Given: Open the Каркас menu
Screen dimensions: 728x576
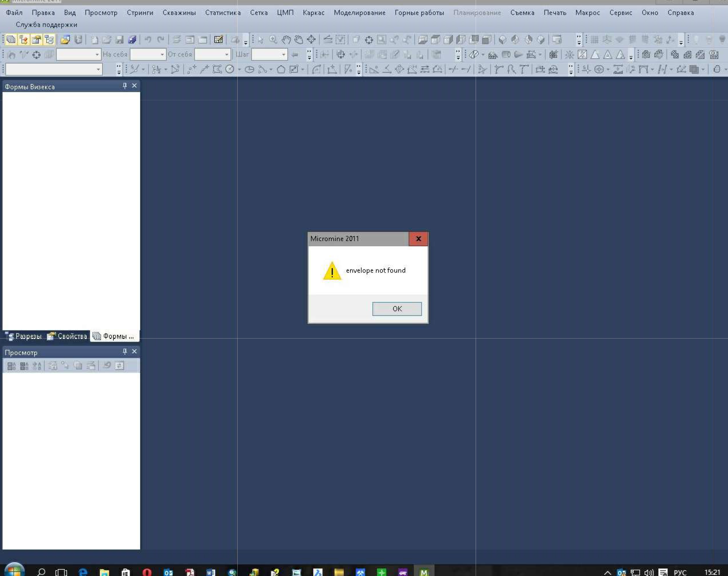Looking at the screenshot, I should [x=313, y=13].
